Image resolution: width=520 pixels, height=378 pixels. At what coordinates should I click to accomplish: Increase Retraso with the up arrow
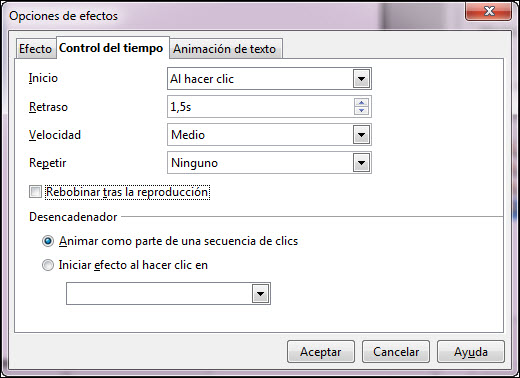(361, 102)
